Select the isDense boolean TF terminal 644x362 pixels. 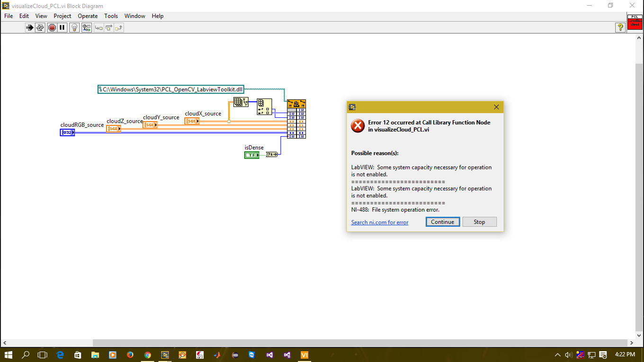pos(252,155)
